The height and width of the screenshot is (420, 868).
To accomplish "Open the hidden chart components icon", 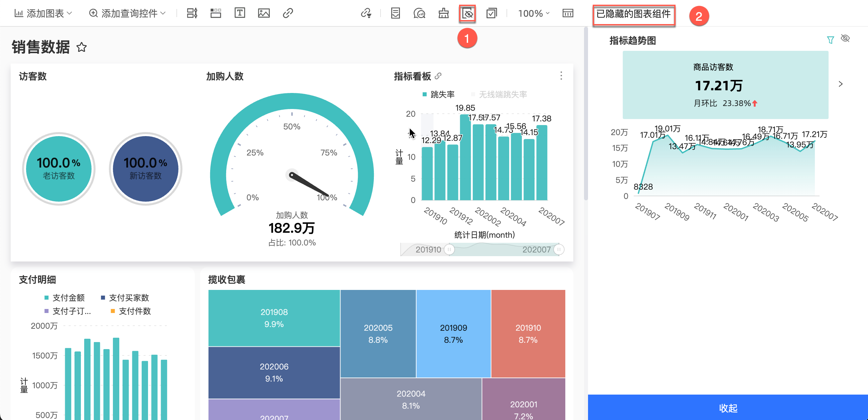I will [467, 13].
